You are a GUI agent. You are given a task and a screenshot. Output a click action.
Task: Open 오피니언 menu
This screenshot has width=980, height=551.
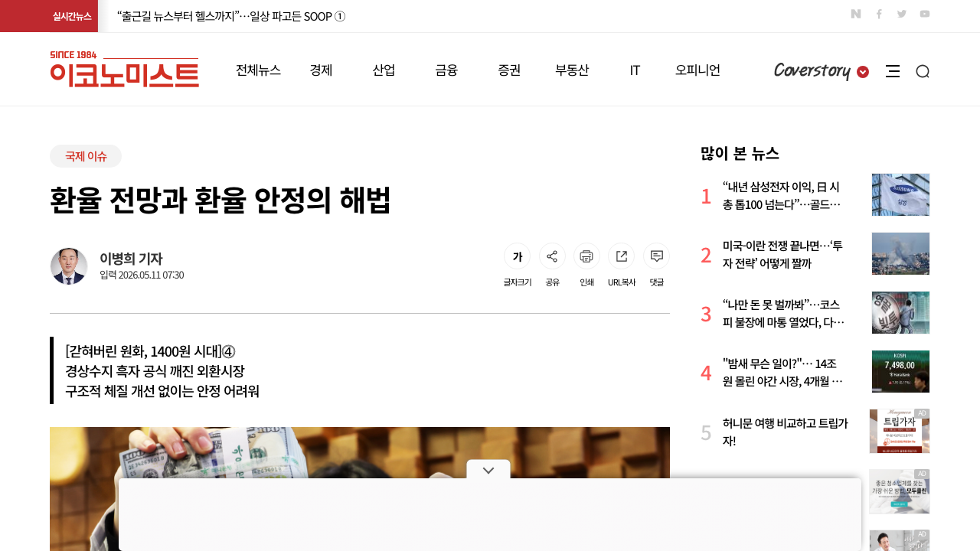[x=697, y=70]
